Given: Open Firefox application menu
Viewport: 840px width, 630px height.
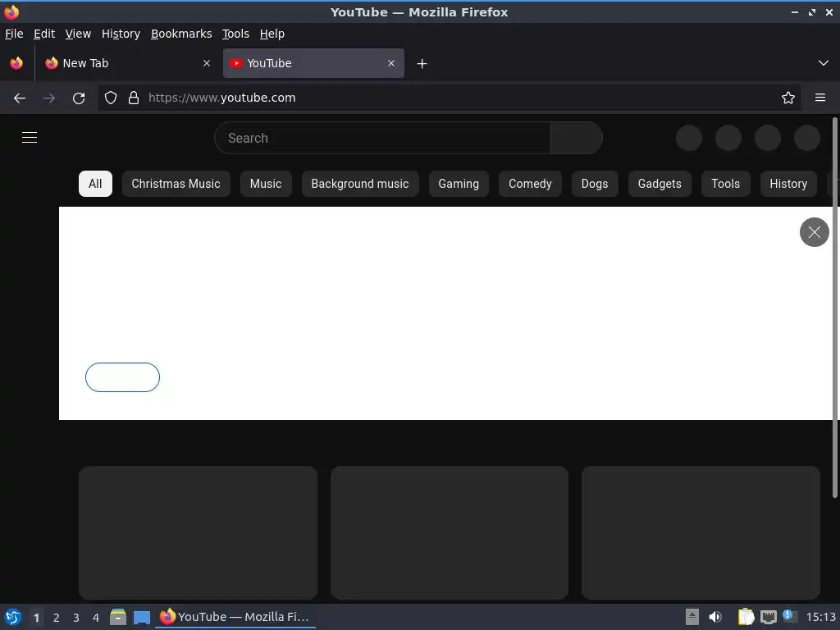Looking at the screenshot, I should [820, 98].
